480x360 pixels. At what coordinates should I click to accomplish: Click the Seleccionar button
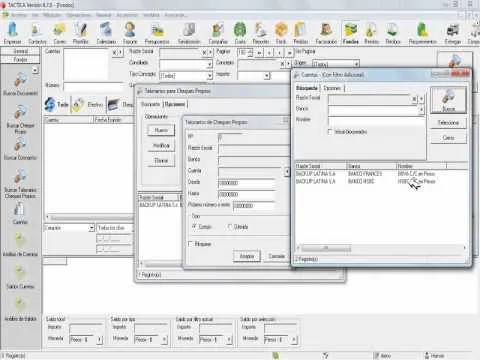point(448,123)
